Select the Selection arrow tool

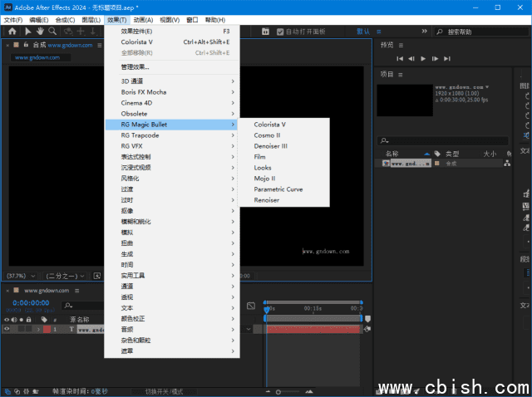(x=27, y=32)
